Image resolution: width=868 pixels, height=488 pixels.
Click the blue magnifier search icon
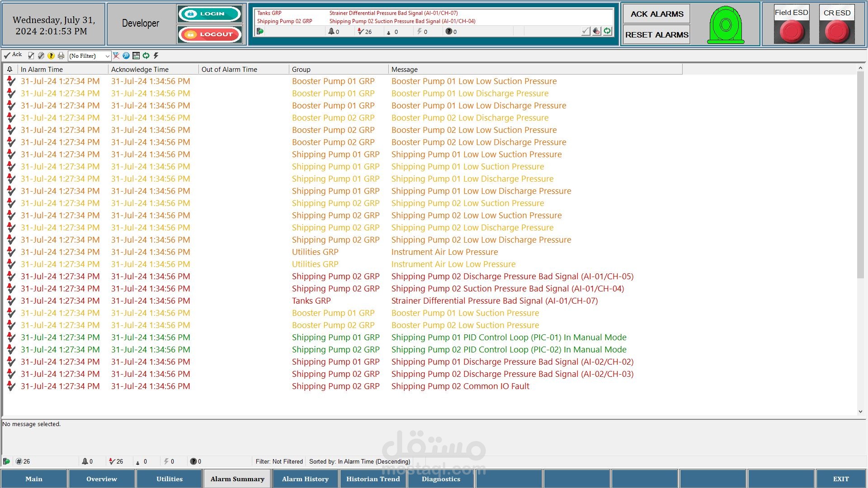click(126, 56)
